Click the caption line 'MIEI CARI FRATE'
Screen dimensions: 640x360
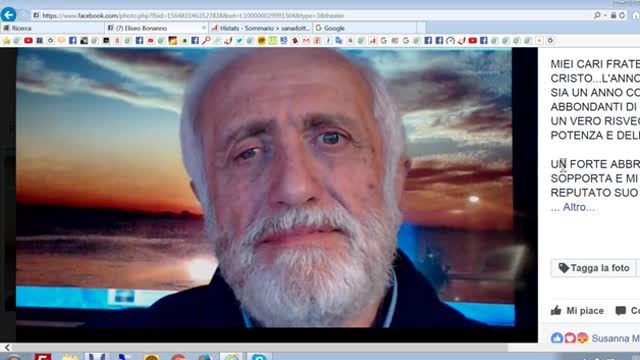click(x=595, y=64)
